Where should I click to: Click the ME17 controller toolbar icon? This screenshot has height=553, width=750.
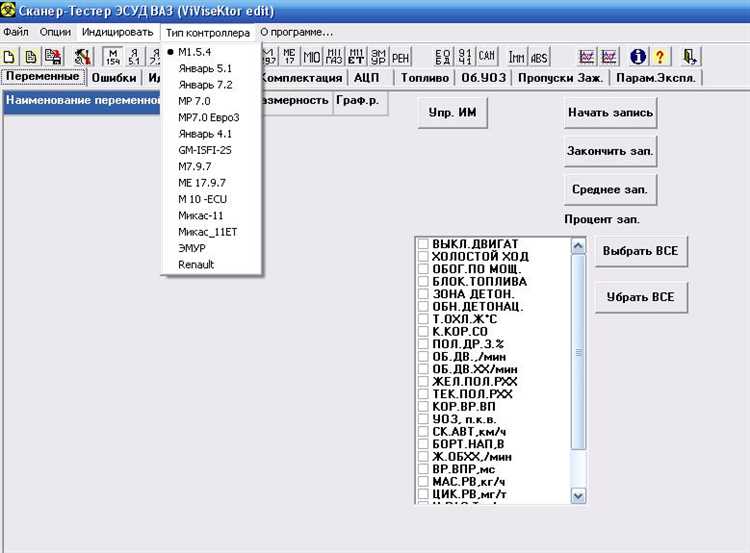coord(289,57)
